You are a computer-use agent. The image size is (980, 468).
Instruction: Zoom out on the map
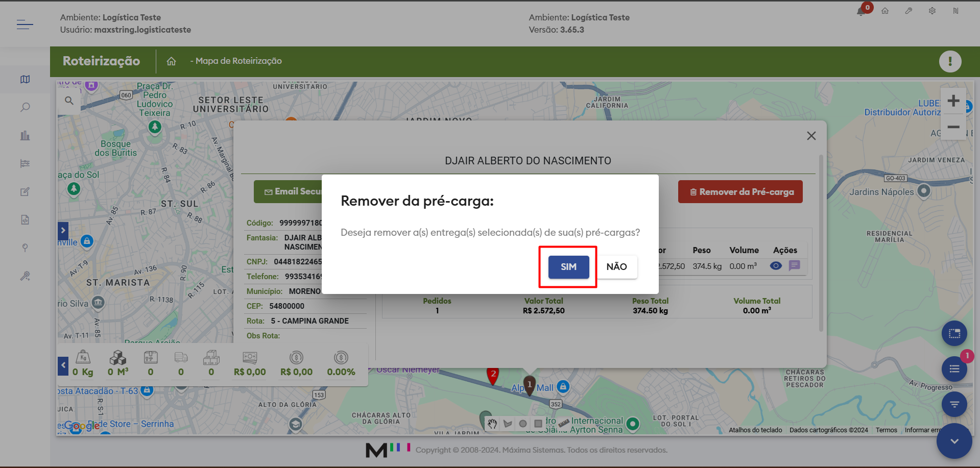pos(953,127)
